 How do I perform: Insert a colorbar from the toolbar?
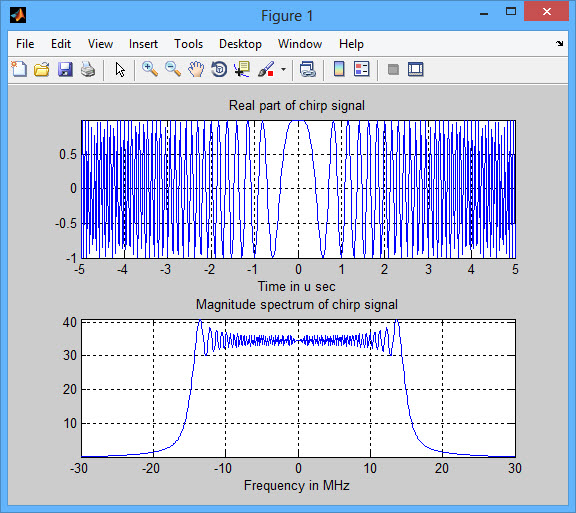(x=339, y=69)
